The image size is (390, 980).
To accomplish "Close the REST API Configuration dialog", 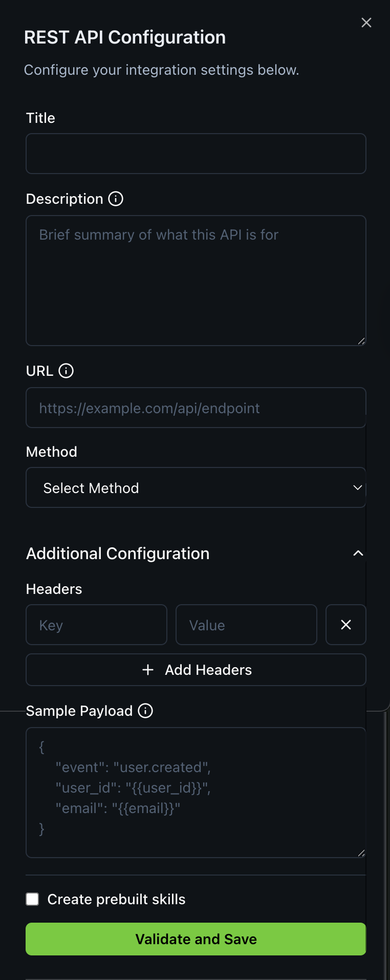I will point(366,23).
